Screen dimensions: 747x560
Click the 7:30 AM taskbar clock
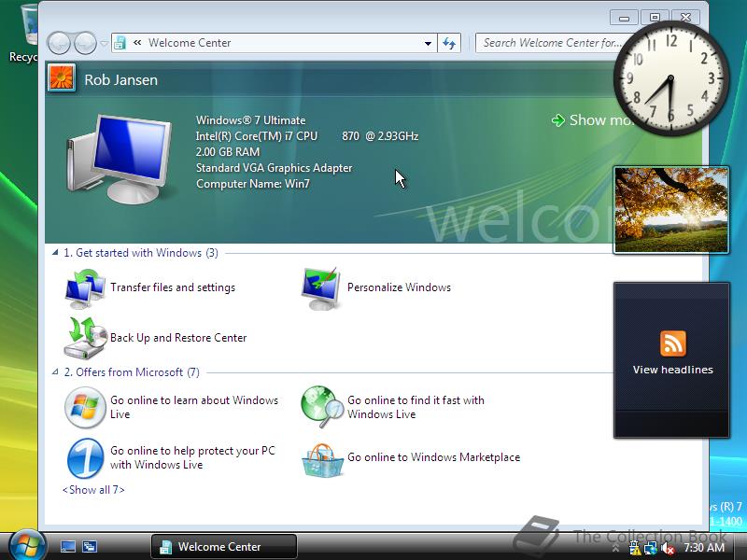tap(704, 548)
